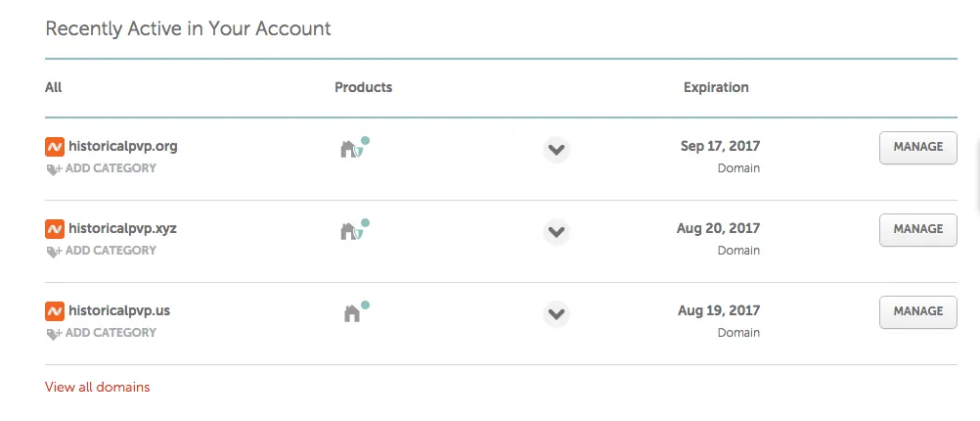The image size is (980, 421).
Task: Click the Namecheap logo beside historicalpvp.xyz
Action: 55,229
